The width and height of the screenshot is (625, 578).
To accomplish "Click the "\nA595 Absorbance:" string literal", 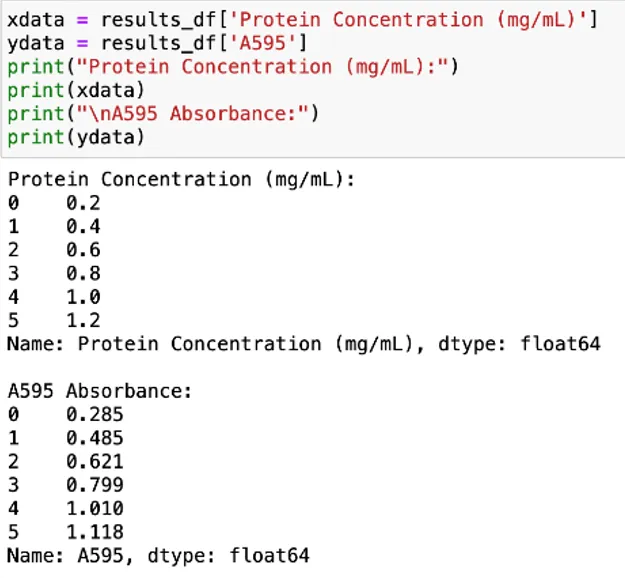I will point(193,114).
